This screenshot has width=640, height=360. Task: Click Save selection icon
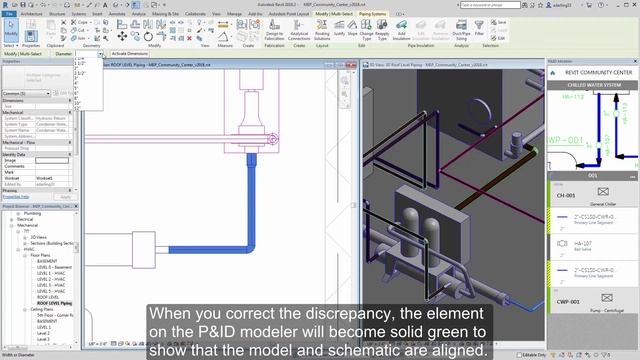tap(498, 22)
